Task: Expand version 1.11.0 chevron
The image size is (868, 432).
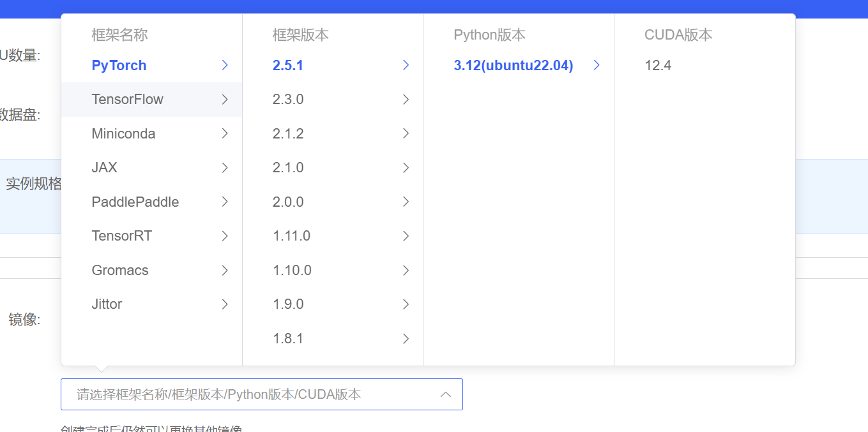Action: click(406, 235)
